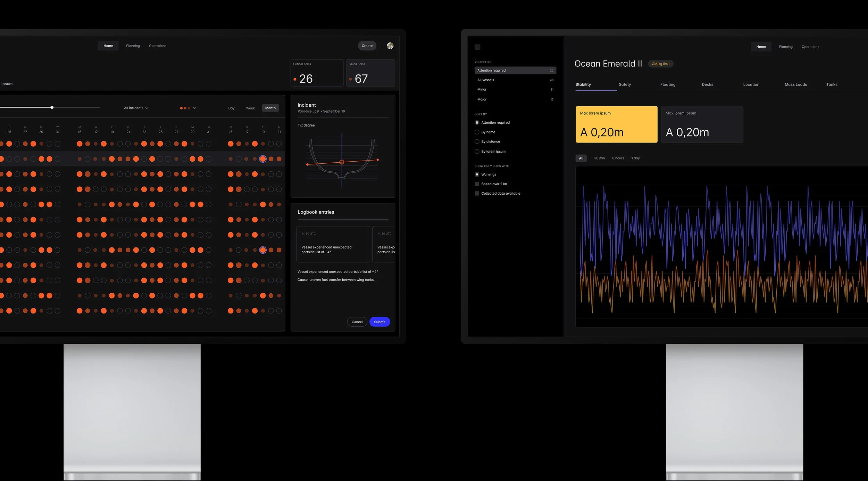Click the user avatar icon
The image size is (868, 481).
click(x=390, y=46)
